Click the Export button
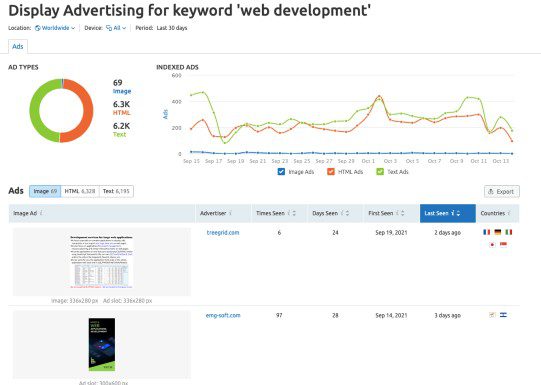Viewport: 541px width, 385px height. (x=502, y=191)
